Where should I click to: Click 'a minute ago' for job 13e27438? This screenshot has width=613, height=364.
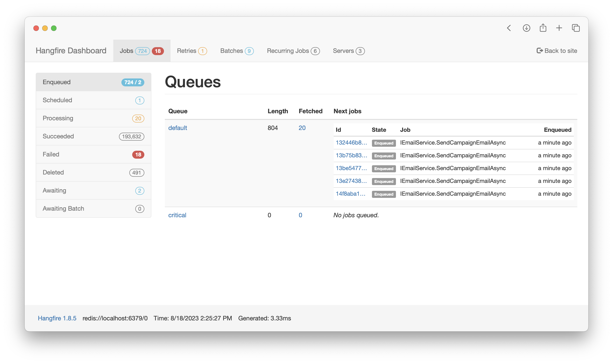coord(555,181)
